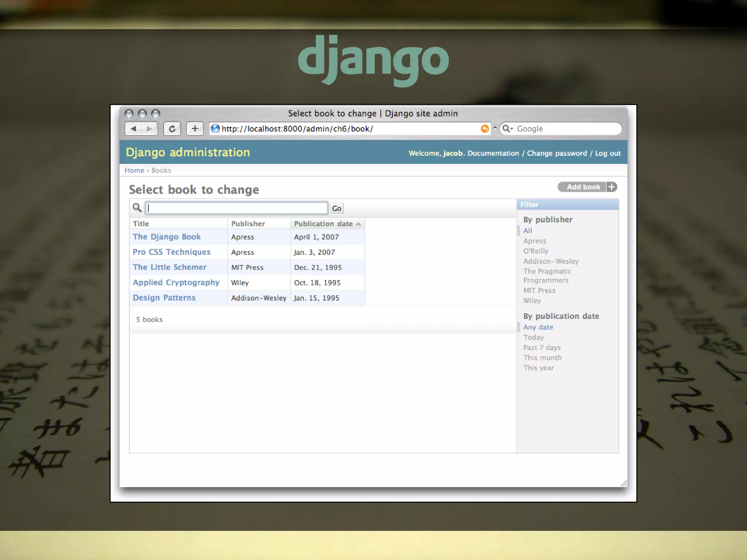Screen dimensions: 747x560
Task: Click the orange RSS snapback icon in address bar
Action: point(484,129)
